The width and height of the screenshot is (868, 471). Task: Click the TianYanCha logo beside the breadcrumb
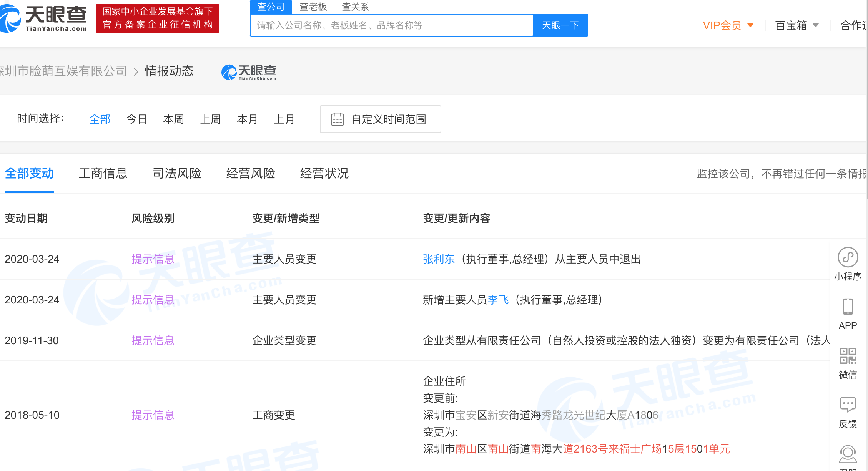(x=249, y=72)
